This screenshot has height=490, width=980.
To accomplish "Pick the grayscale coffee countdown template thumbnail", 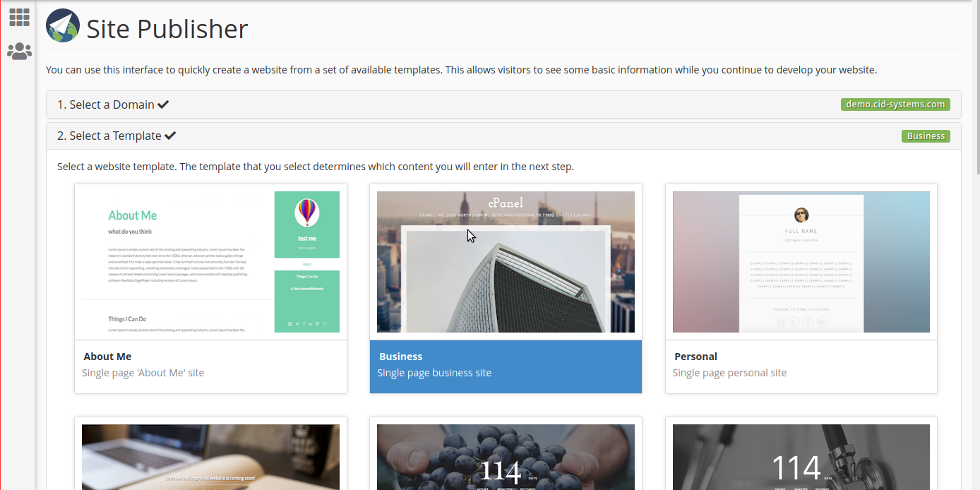I will [801, 457].
